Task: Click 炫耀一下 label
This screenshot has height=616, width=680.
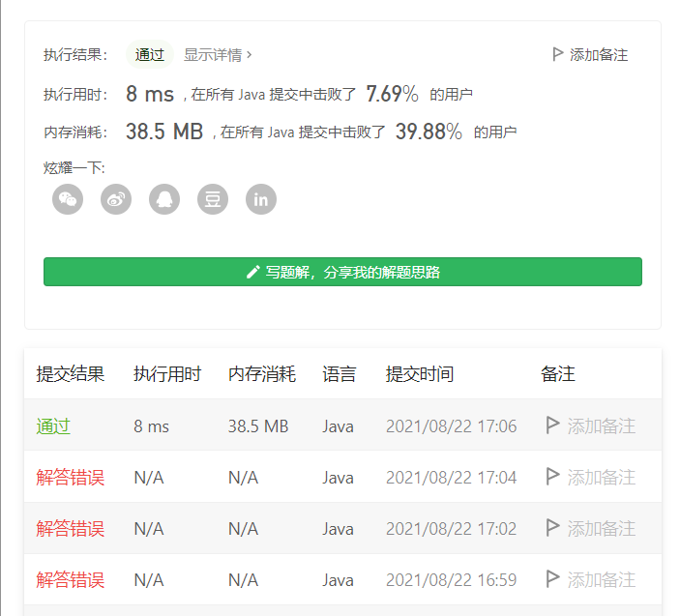Action: tap(74, 167)
